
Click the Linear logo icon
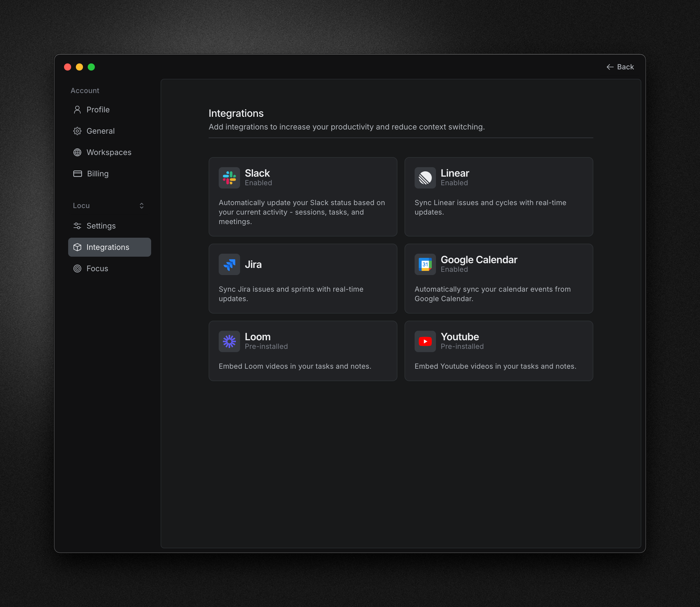pos(425,178)
